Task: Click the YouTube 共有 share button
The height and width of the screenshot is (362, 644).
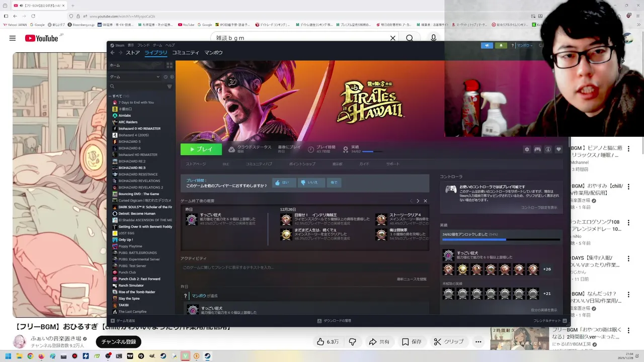Action: pyautogui.click(x=379, y=342)
